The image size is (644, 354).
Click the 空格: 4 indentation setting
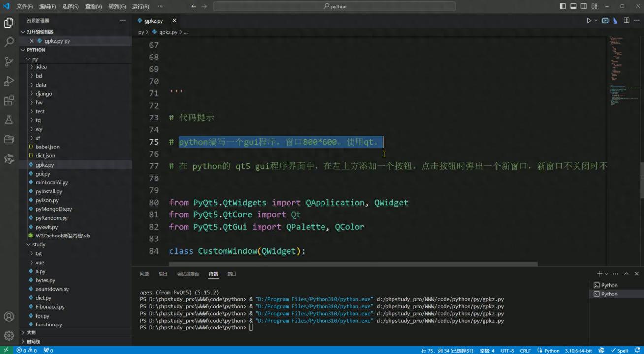(486, 351)
